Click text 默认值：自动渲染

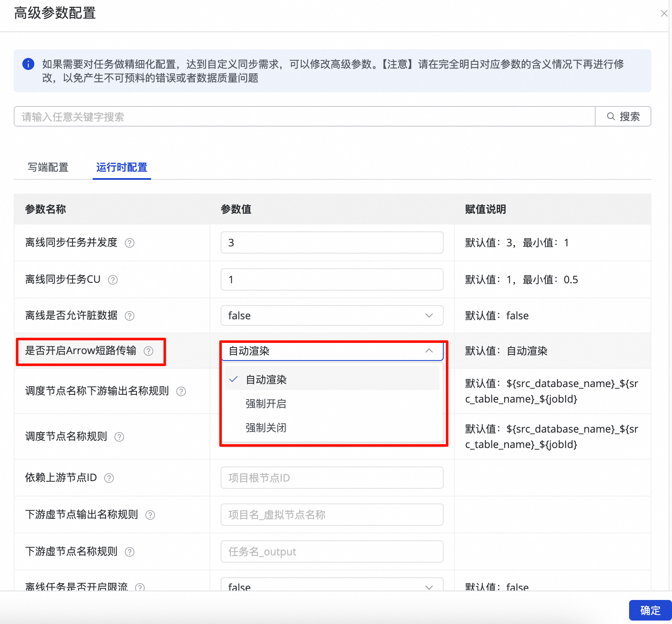(x=506, y=351)
